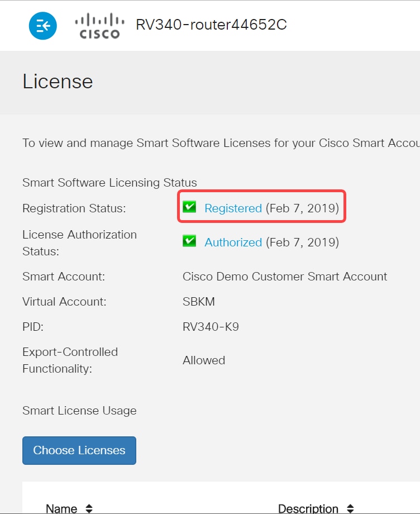This screenshot has width=420, height=514.
Task: Open the Authorized status link
Action: 233,242
